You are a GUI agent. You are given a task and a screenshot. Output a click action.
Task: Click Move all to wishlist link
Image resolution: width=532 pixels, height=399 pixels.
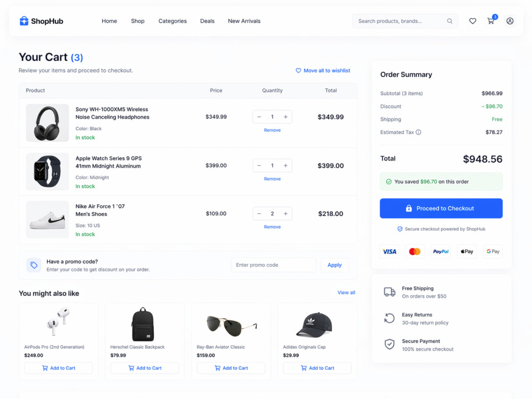323,71
